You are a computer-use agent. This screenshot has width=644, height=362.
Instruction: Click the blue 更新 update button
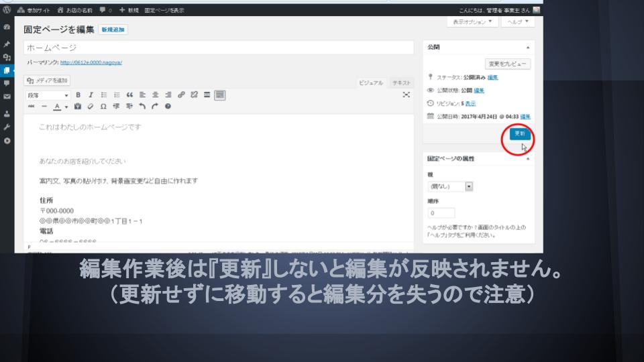tap(519, 134)
